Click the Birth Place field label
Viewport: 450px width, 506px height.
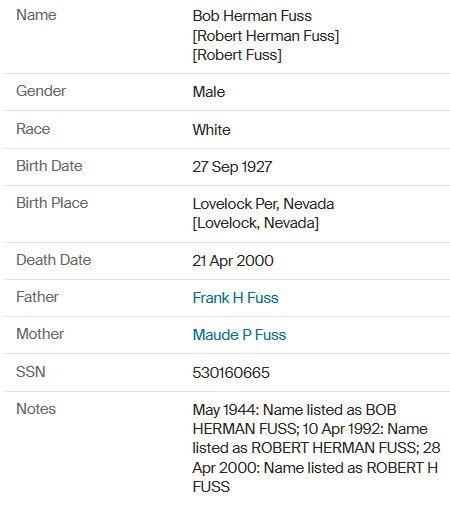pos(52,203)
